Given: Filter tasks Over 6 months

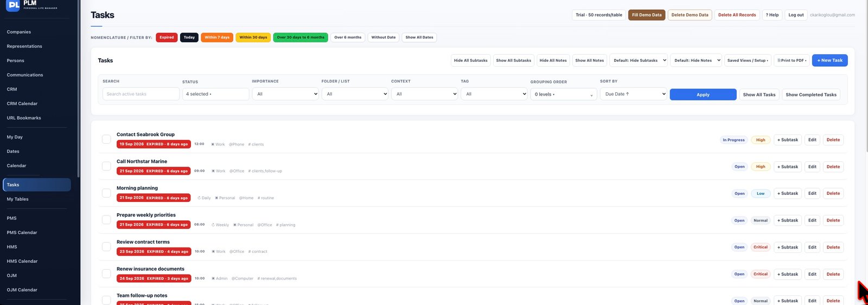Looking at the screenshot, I should click(348, 37).
